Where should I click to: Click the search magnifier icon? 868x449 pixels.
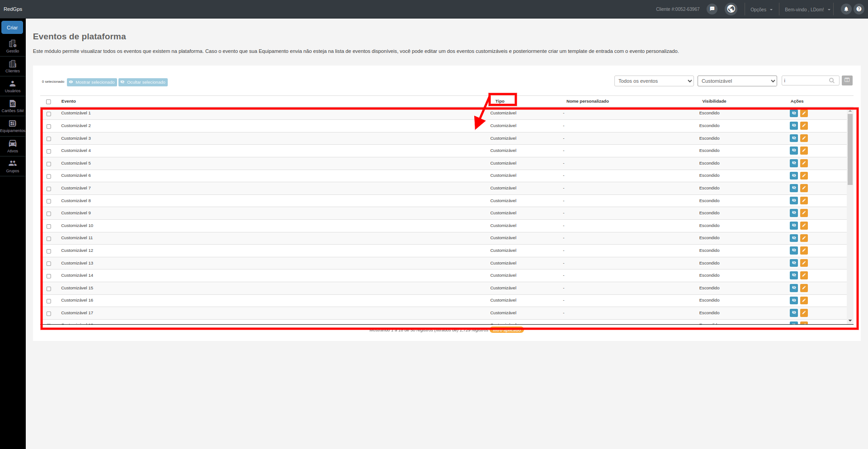832,81
